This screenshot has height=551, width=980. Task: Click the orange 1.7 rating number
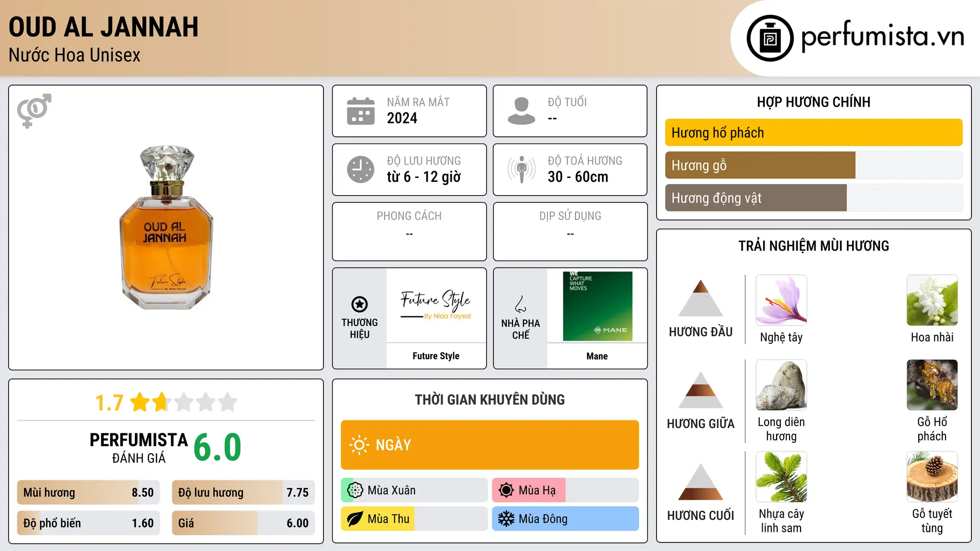109,403
